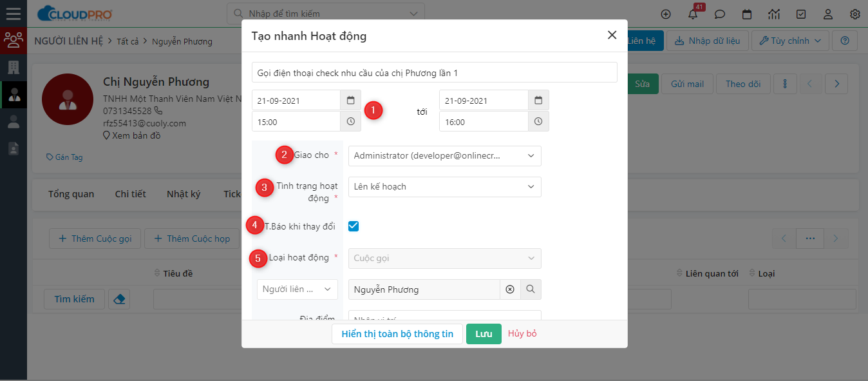Click the Gửi mail button
This screenshot has width=868, height=381.
coord(688,84)
